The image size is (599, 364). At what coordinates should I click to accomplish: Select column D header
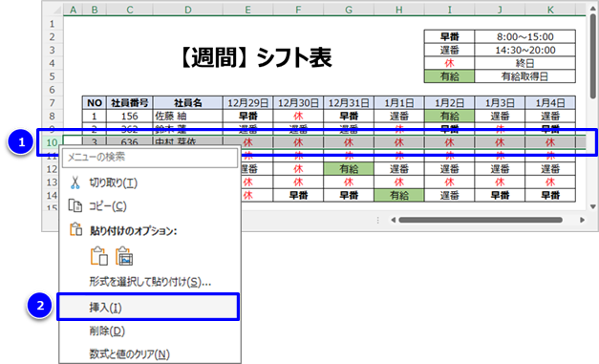[187, 10]
